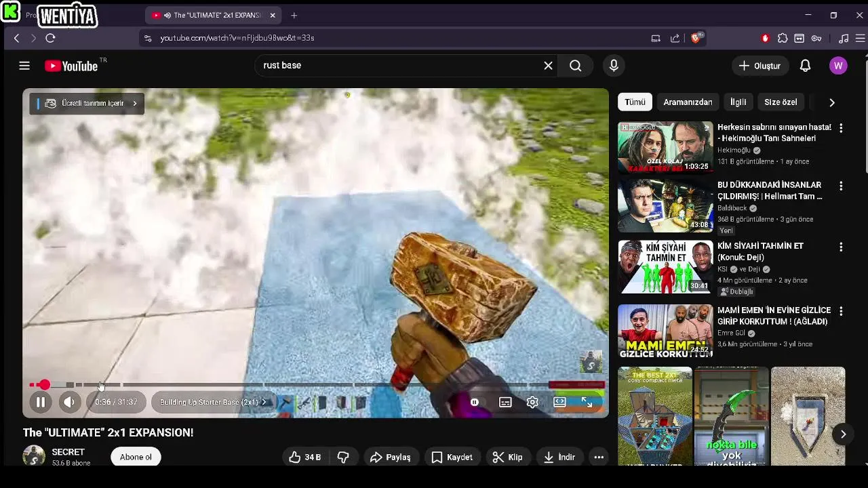
Task: Click the Oluştur create button
Action: tap(759, 66)
